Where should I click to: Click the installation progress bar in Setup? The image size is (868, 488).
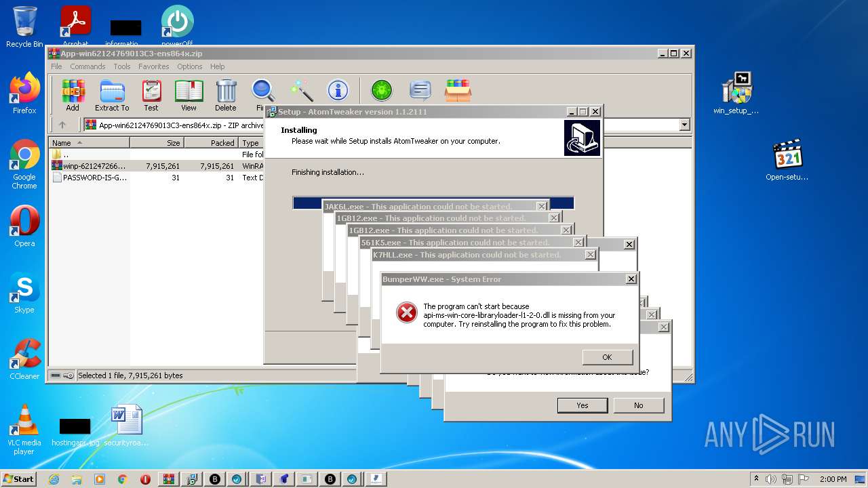(433, 203)
